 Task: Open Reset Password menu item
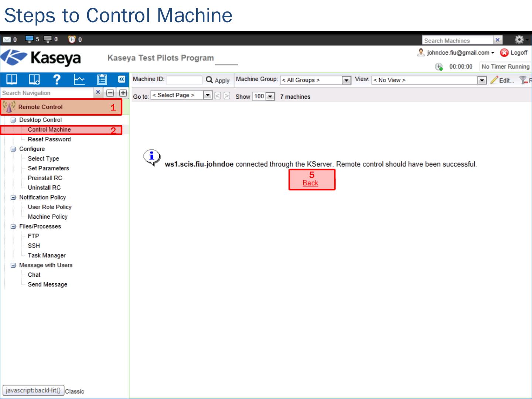[49, 139]
